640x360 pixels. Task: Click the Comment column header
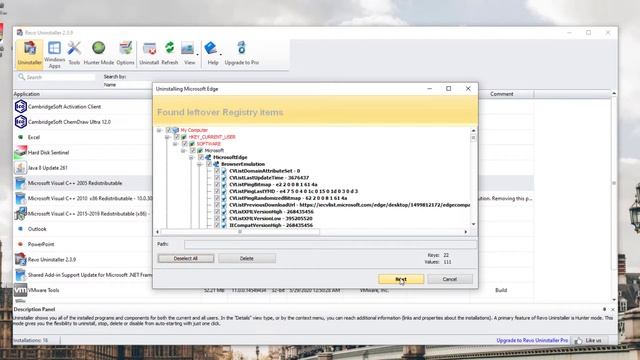[502, 94]
